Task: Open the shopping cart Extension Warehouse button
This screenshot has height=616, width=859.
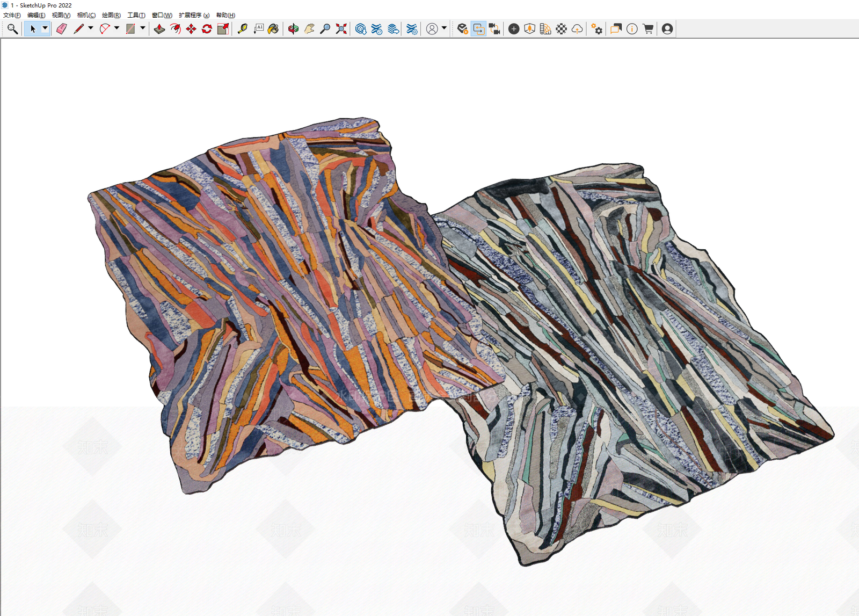Action: 648,29
